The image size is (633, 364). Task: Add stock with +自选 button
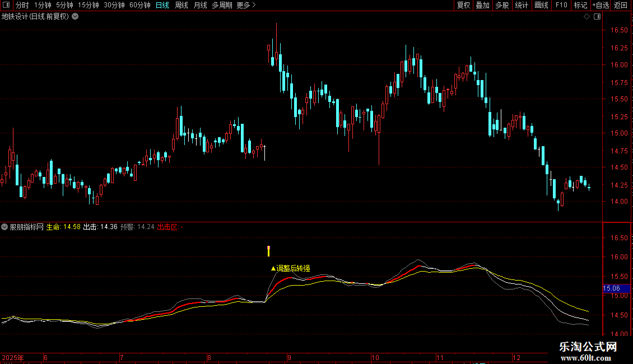[601, 5]
